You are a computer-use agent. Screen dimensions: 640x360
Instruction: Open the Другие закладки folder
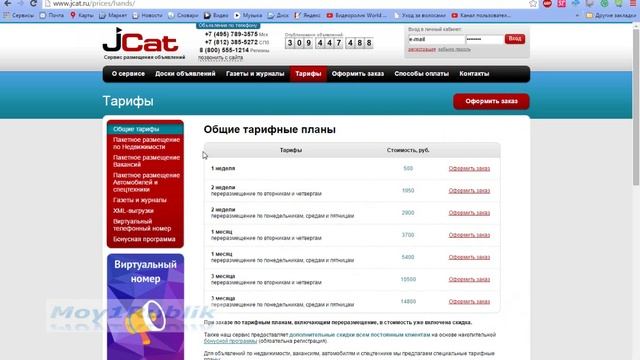click(611, 16)
